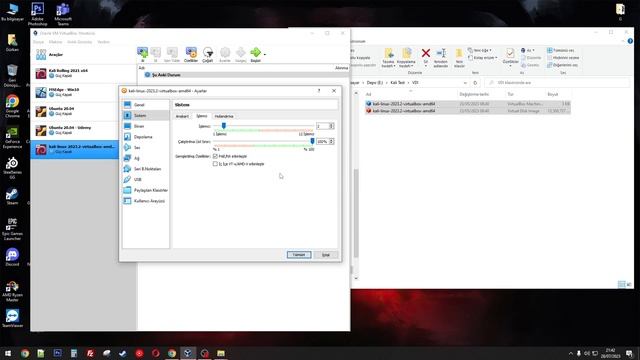Screen dimensions: 640x360
Task: Click the Çalıştırma Üst Sınırı slider handle
Action: pyautogui.click(x=312, y=141)
